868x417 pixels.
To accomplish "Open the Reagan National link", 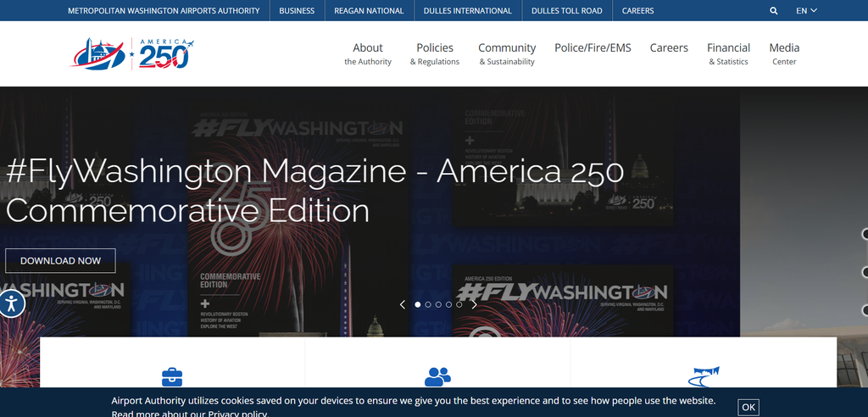I will point(369,10).
